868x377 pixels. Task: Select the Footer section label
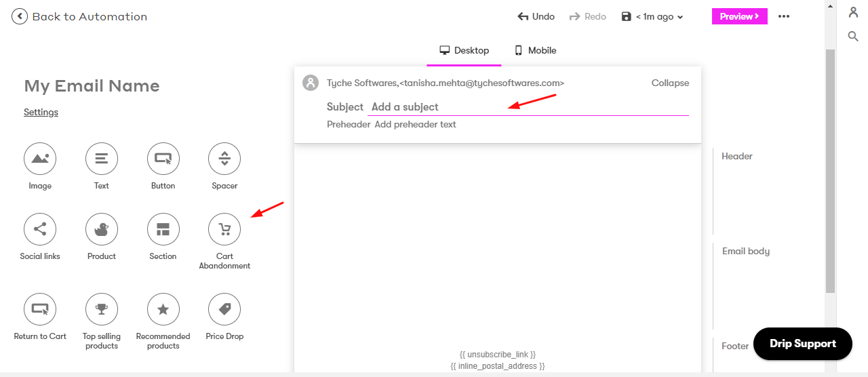pyautogui.click(x=735, y=346)
